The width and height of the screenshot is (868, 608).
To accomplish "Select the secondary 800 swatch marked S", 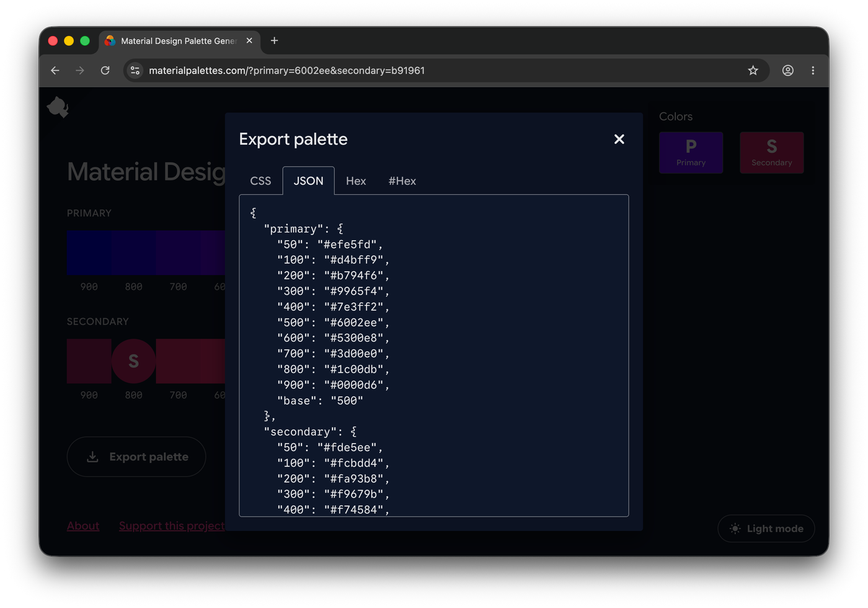I will point(134,361).
